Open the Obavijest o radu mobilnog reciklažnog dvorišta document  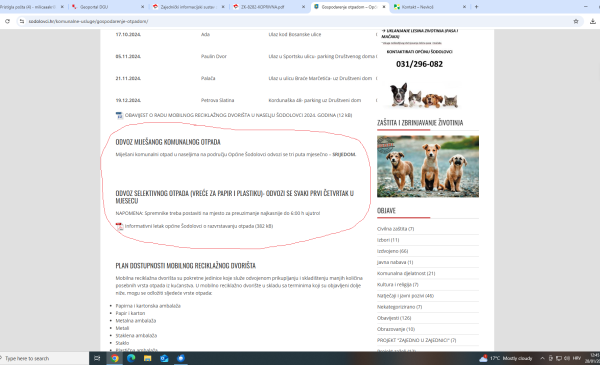(x=238, y=115)
